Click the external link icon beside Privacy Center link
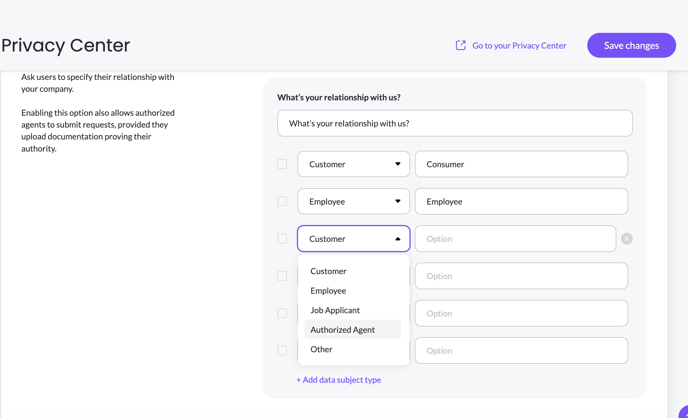The height and width of the screenshot is (418, 688). pyautogui.click(x=460, y=45)
